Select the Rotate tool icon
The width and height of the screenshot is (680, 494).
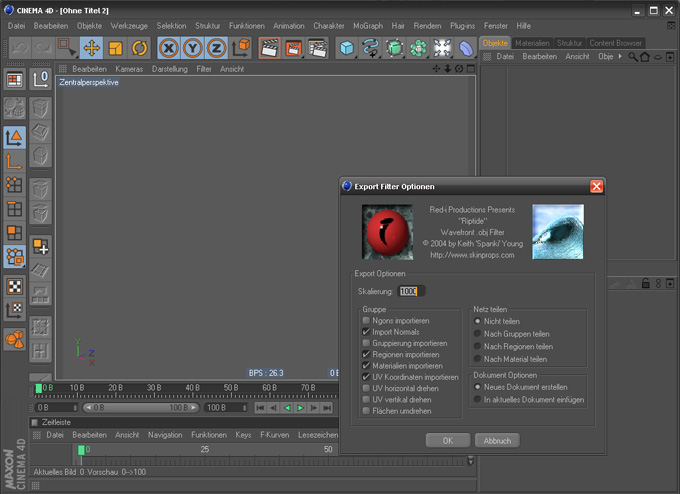point(139,48)
